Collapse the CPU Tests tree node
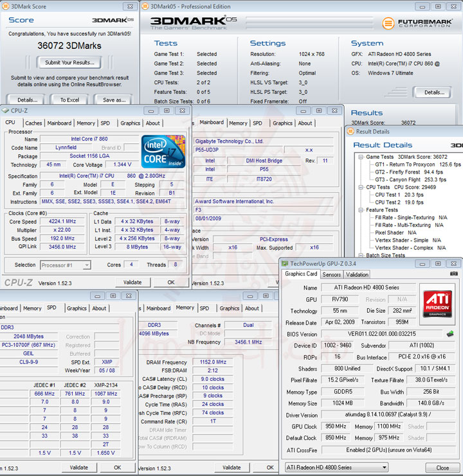The height and width of the screenshot is (476, 463). [361, 188]
